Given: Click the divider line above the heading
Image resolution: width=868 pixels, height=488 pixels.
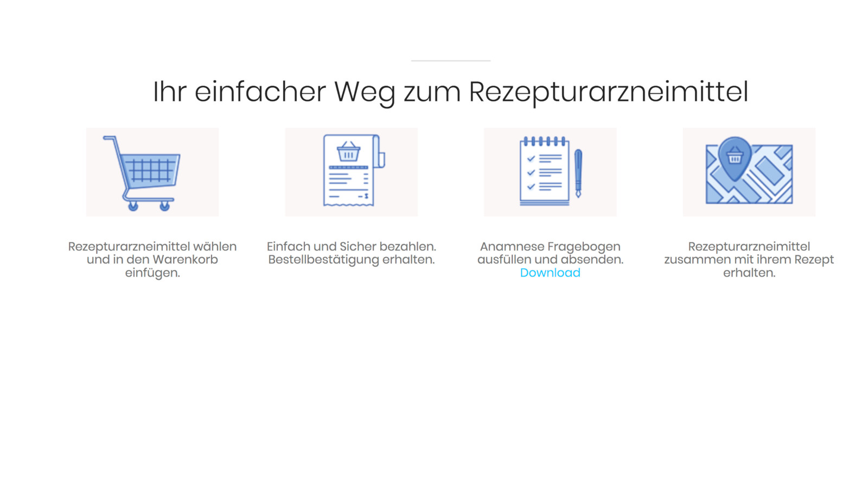Looking at the screenshot, I should pyautogui.click(x=450, y=61).
